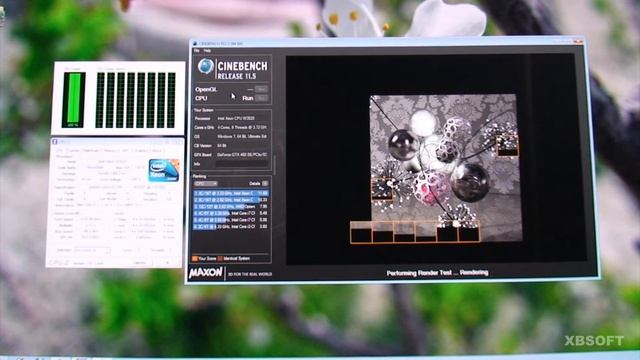Image resolution: width=640 pixels, height=360 pixels.
Task: Click the per-core usage bars in the gadget
Action: point(136,100)
